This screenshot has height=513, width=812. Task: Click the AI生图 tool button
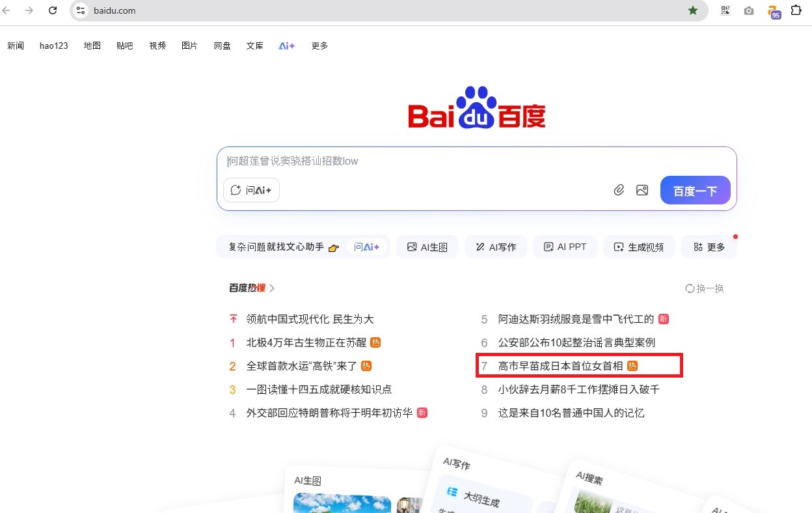point(427,247)
